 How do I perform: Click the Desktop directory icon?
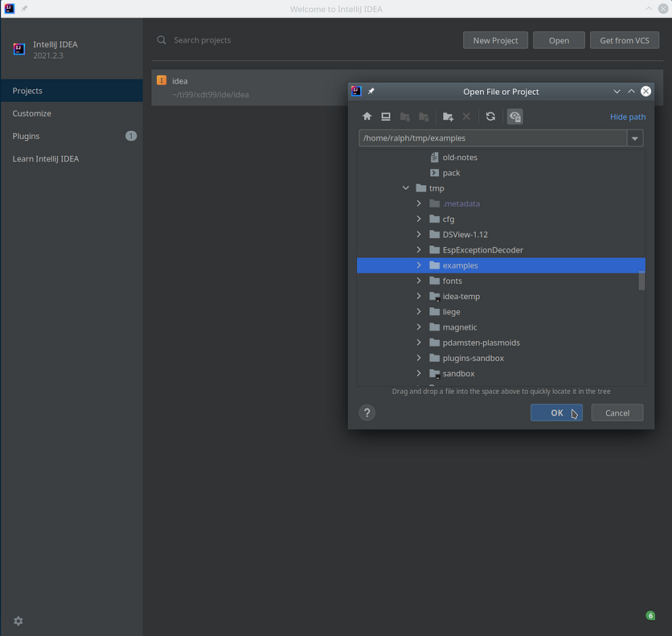(386, 117)
